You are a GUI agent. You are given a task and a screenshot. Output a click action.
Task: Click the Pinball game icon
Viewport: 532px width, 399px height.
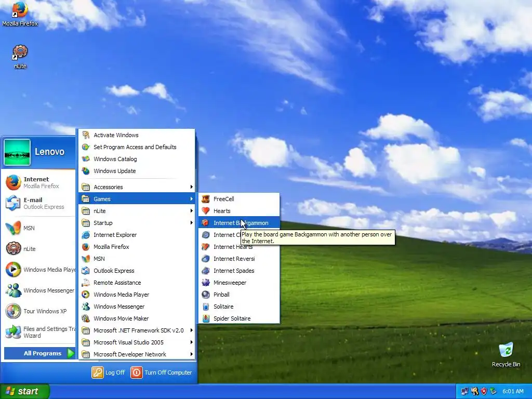point(206,295)
